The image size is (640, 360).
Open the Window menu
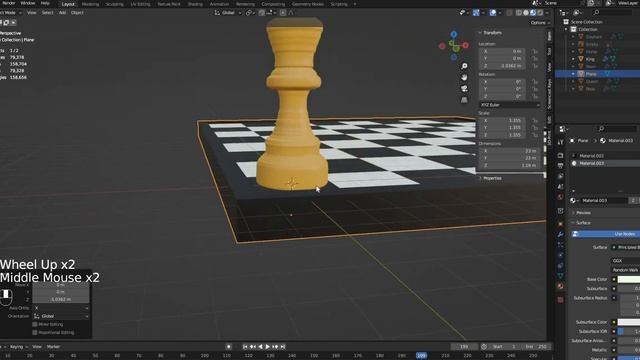point(28,3)
